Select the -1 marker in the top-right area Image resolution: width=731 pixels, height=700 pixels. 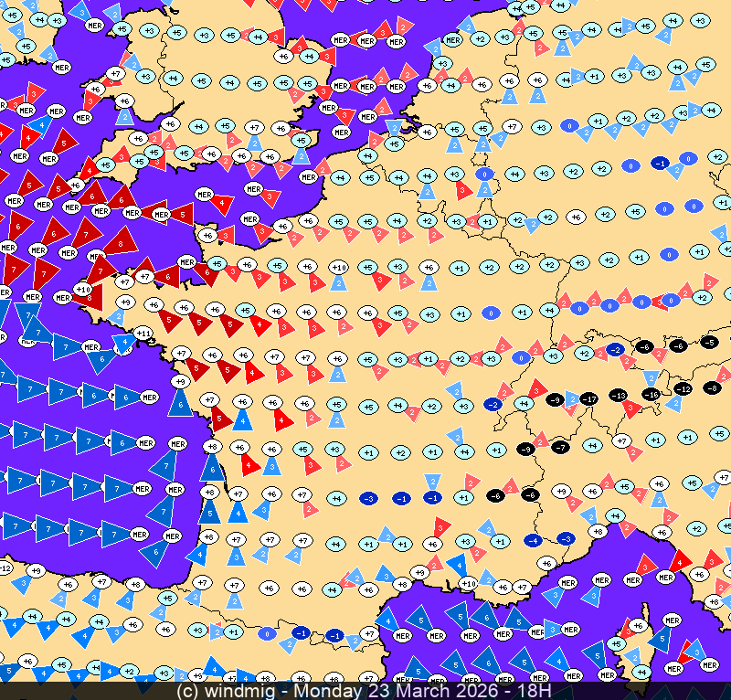659,163
